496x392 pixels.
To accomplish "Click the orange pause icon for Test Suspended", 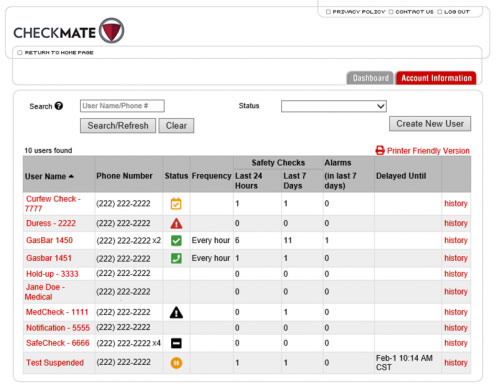I will point(176,363).
